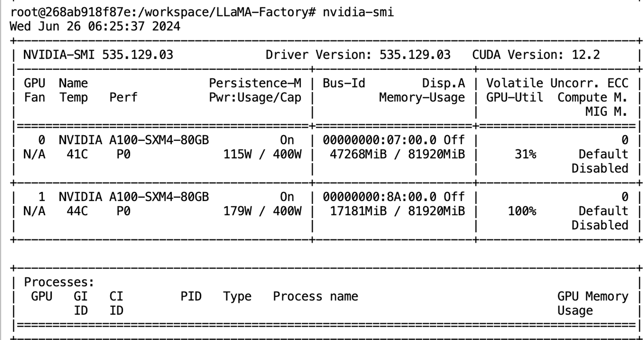Screen dimensions: 644x340
Task: Click the bus ID 00000000:8A:00.0
Action: point(380,197)
